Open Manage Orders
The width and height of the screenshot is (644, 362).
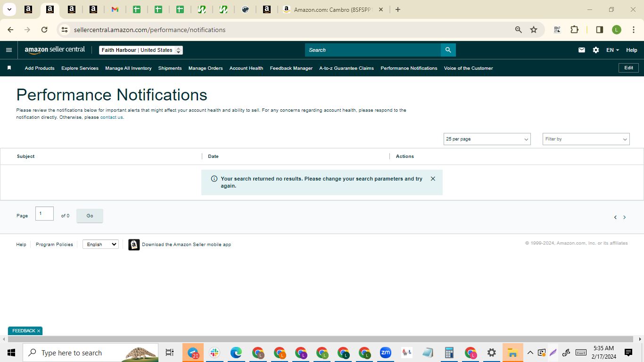[206, 68]
